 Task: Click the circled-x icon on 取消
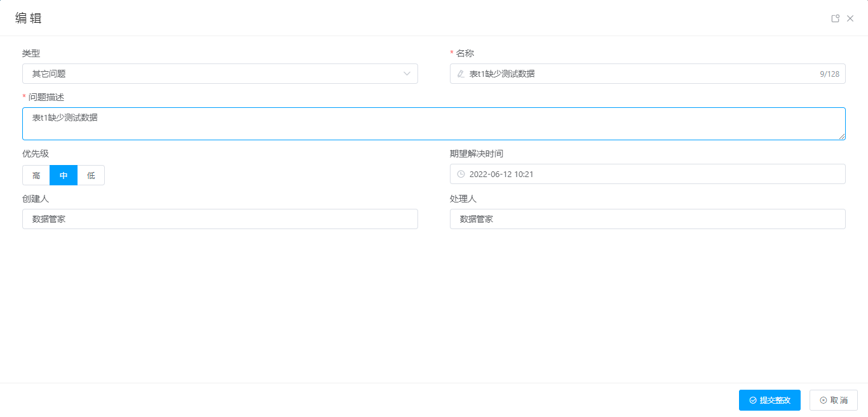pyautogui.click(x=824, y=400)
